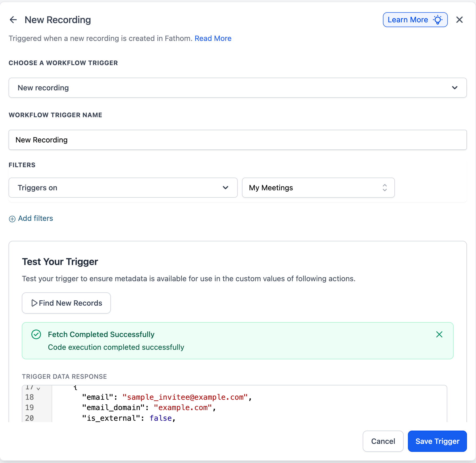Dismiss the Fetch Completed Successfully alert

[x=439, y=334]
